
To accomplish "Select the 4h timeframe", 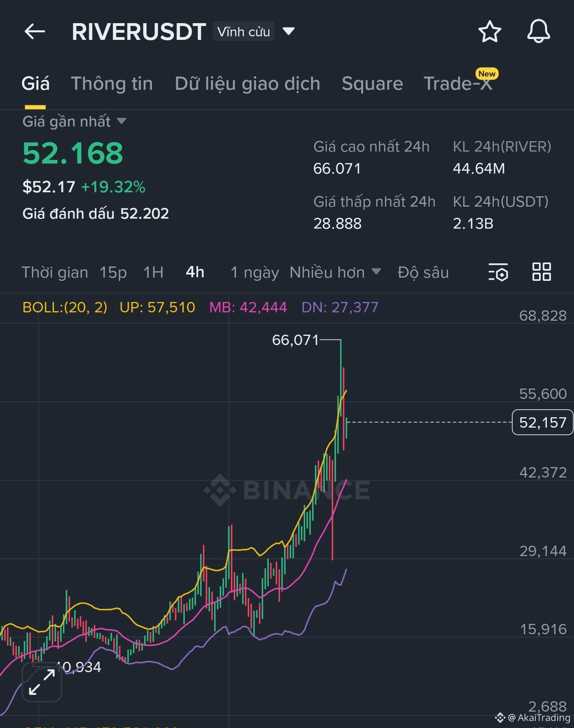I will click(x=195, y=272).
